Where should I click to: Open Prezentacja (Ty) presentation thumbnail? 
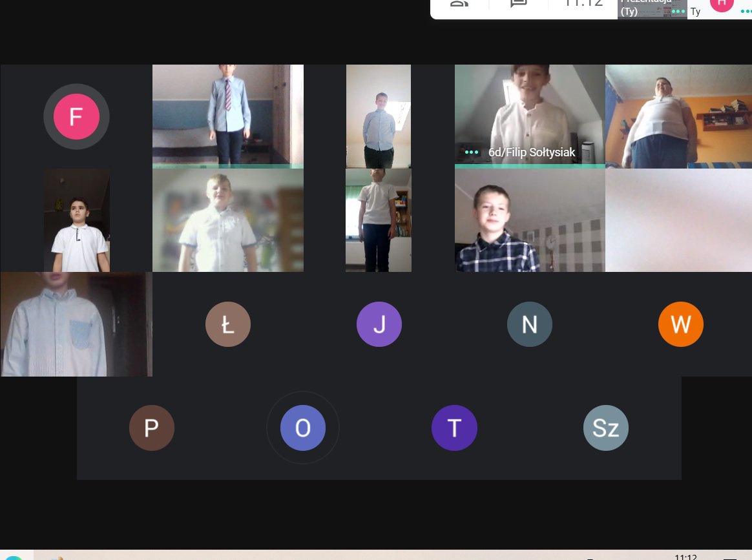[x=652, y=9]
